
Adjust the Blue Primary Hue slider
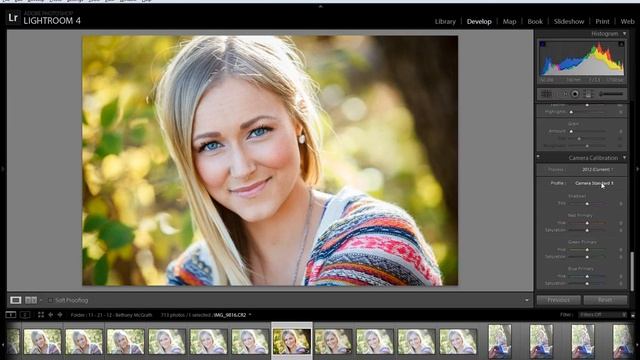point(588,276)
